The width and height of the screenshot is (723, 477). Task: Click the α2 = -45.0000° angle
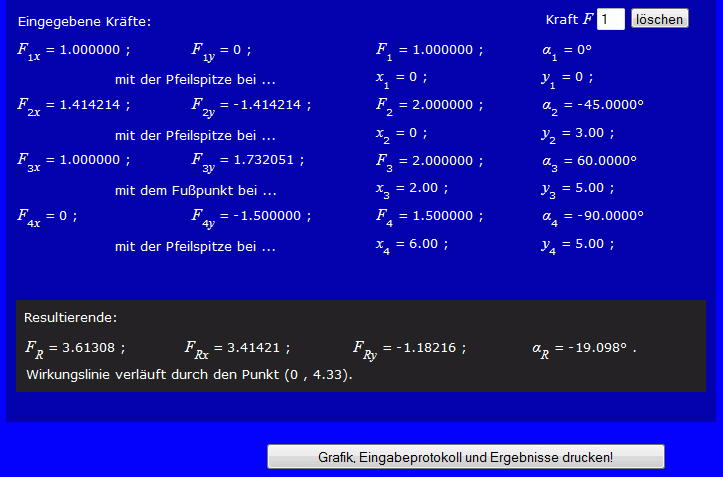click(x=592, y=105)
